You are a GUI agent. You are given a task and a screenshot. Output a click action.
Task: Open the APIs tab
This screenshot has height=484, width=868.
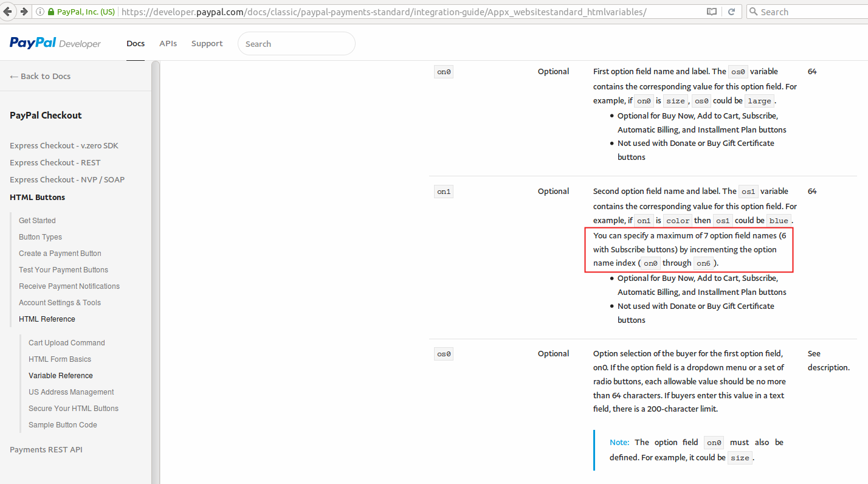[x=168, y=43]
